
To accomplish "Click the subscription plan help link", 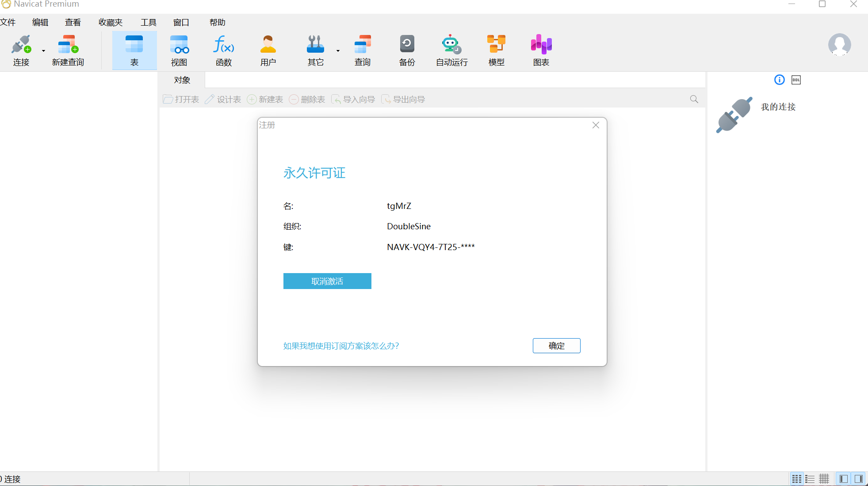I will tap(341, 346).
